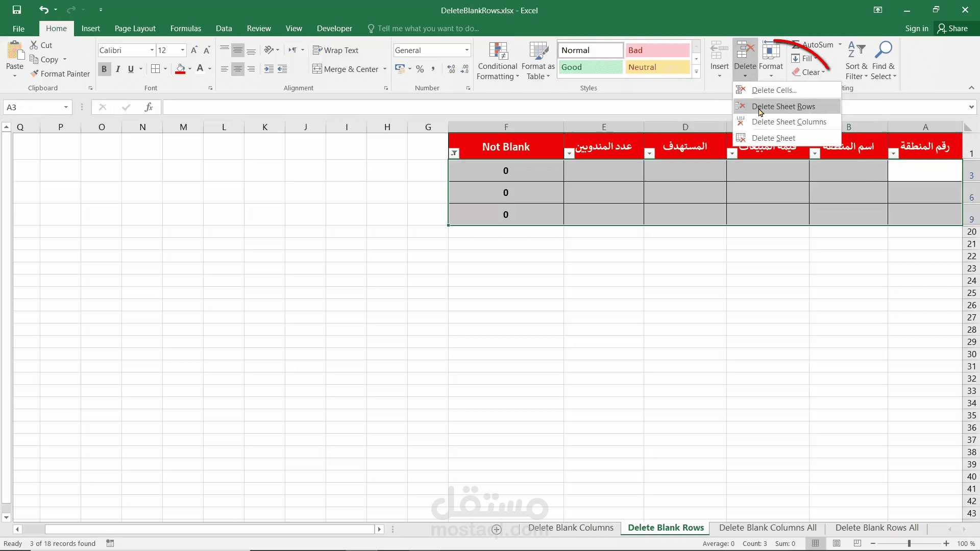Click the Format Painter icon
The image size is (980, 551).
tap(35, 74)
